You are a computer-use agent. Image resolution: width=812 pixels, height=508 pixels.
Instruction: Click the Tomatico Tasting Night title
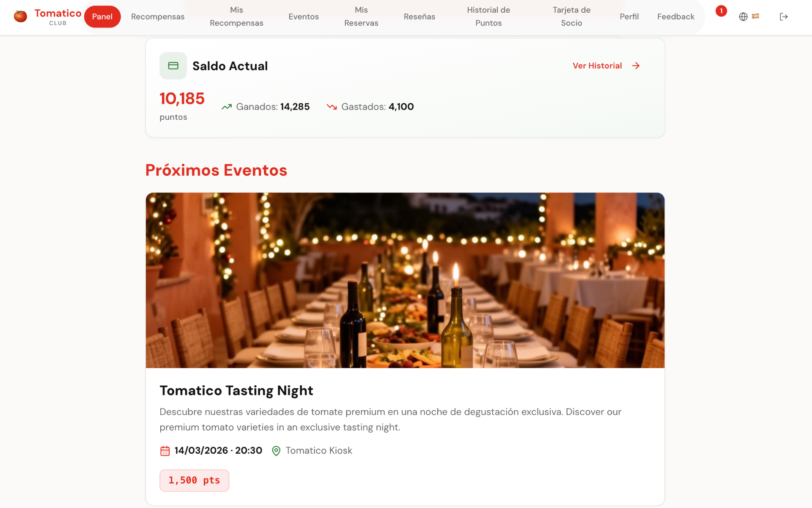pos(236,390)
